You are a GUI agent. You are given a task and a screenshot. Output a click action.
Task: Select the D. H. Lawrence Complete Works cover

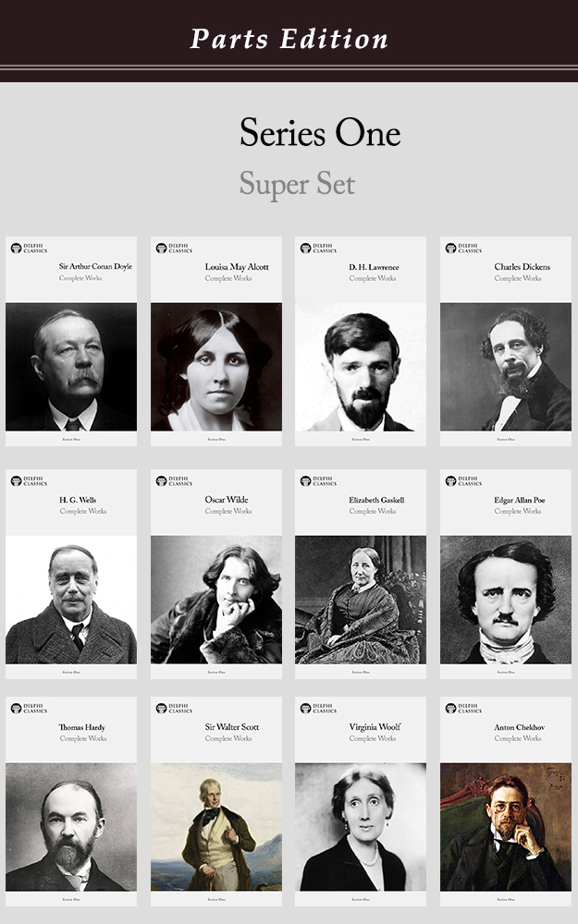[x=361, y=341]
